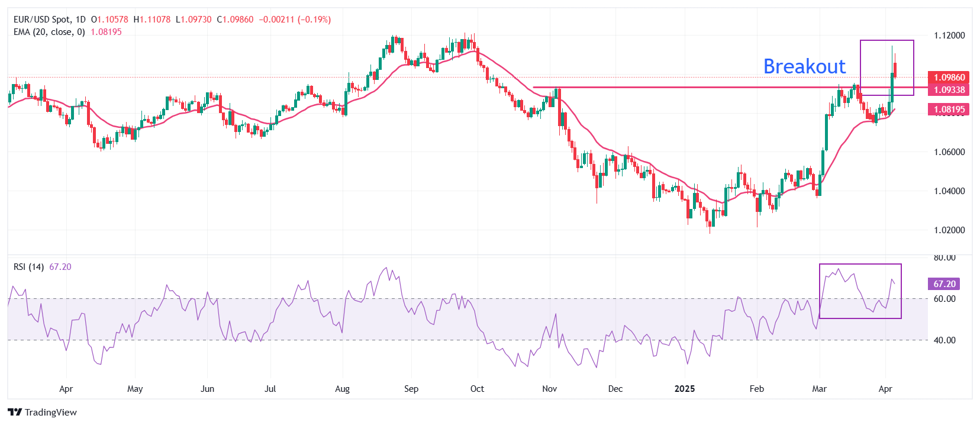Screen dimensions: 980x425
Task: Select the Breakout text annotation
Action: 804,66
